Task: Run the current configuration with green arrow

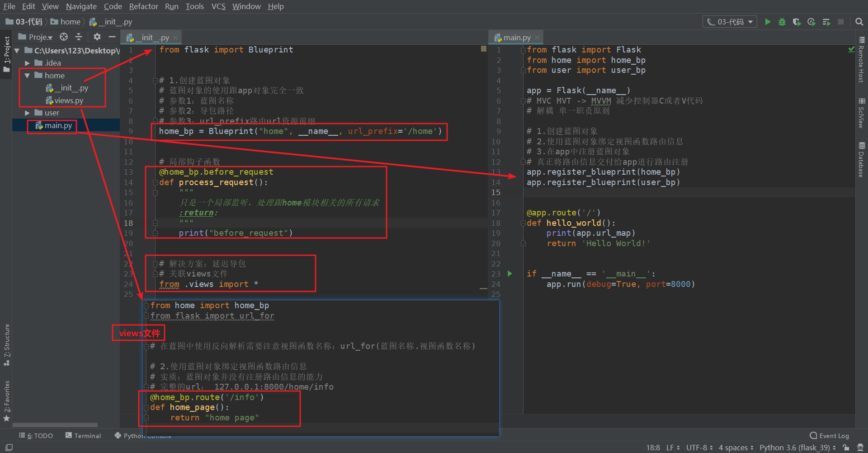Action: coord(768,21)
